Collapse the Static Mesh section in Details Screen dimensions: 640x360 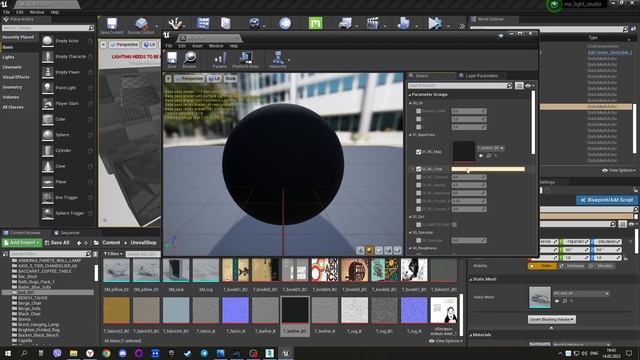(x=471, y=280)
